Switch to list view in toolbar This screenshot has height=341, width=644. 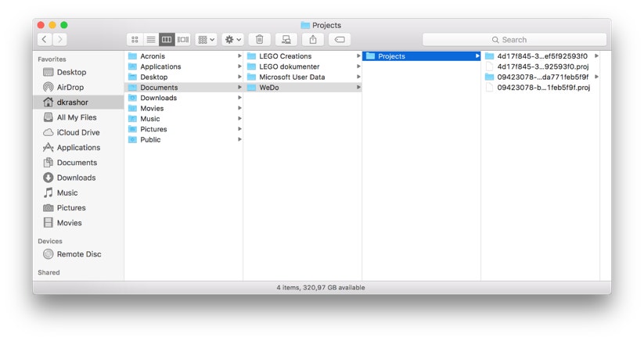150,39
